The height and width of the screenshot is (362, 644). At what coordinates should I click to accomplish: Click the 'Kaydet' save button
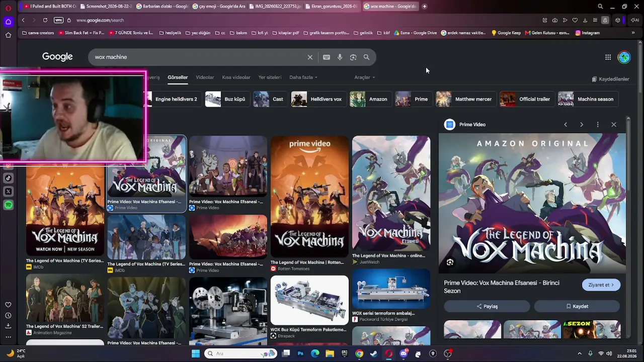pyautogui.click(x=577, y=306)
